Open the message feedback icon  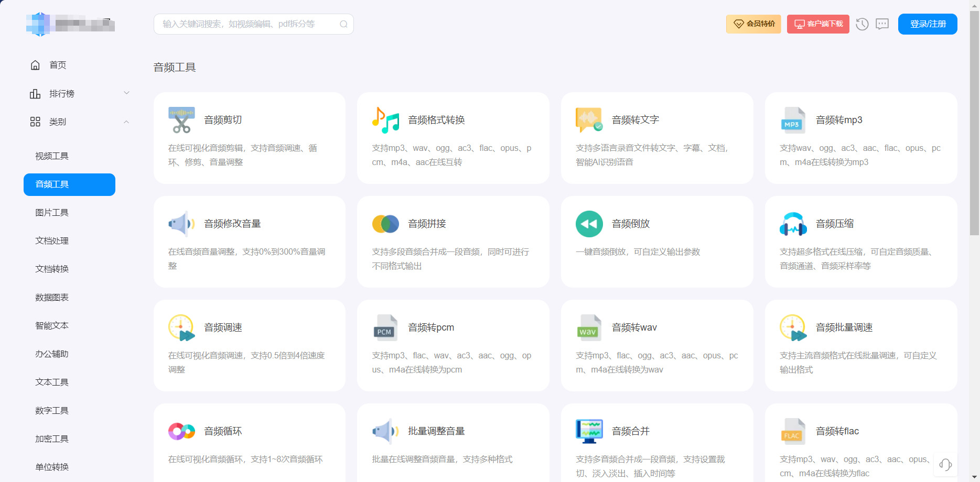(882, 24)
